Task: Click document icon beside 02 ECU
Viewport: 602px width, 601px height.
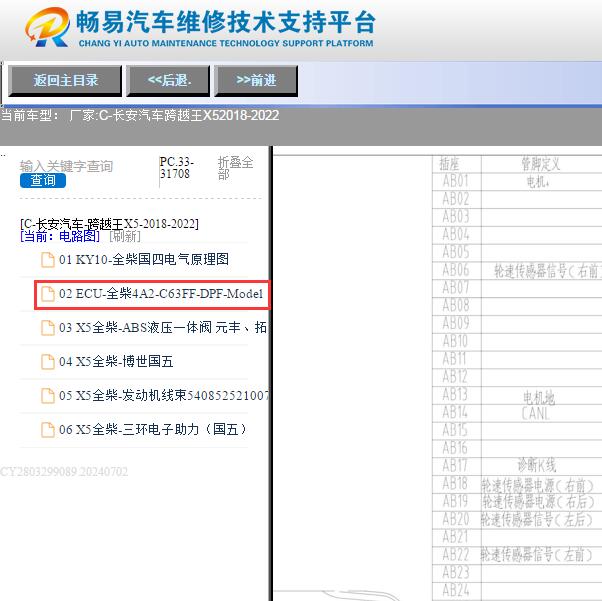Action: tap(48, 294)
